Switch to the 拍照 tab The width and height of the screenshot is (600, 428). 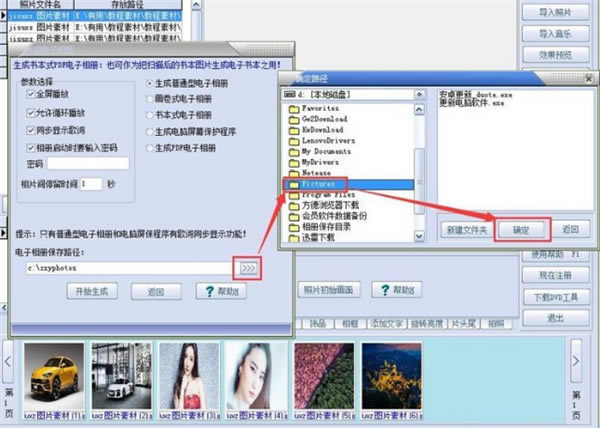(496, 324)
